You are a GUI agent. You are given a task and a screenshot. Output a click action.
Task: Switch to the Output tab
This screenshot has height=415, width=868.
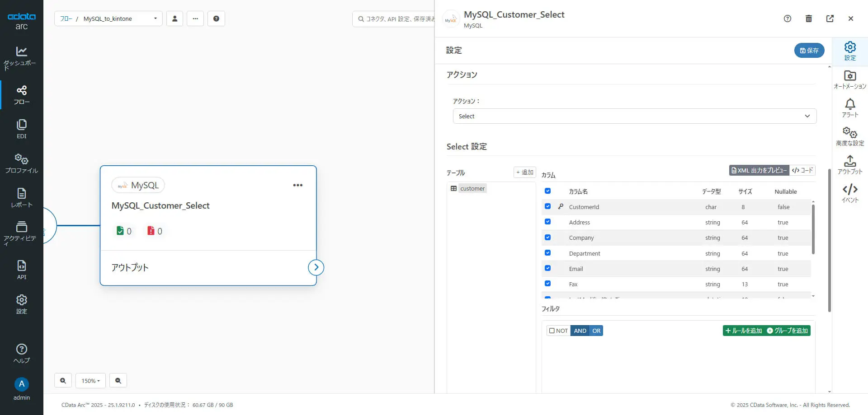coord(850,165)
